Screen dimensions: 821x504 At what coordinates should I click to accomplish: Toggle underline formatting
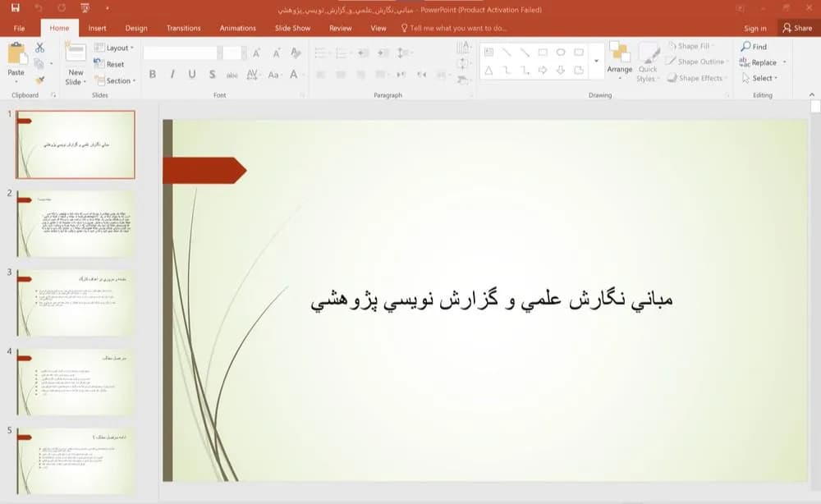(x=192, y=75)
